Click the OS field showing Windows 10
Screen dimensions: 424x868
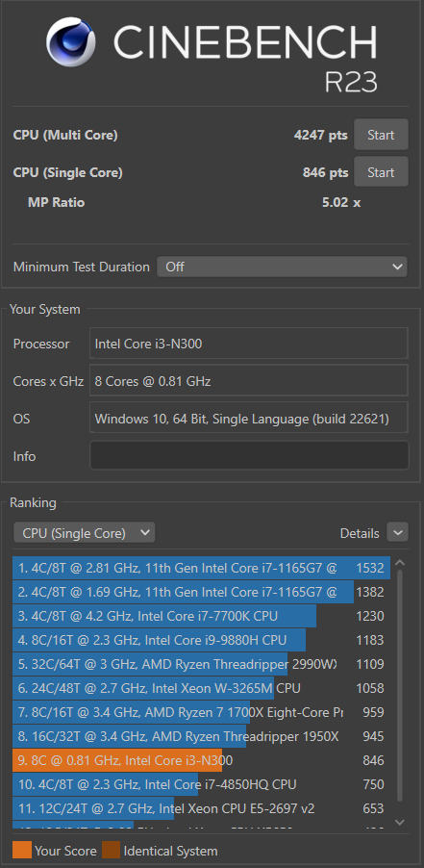pos(249,419)
